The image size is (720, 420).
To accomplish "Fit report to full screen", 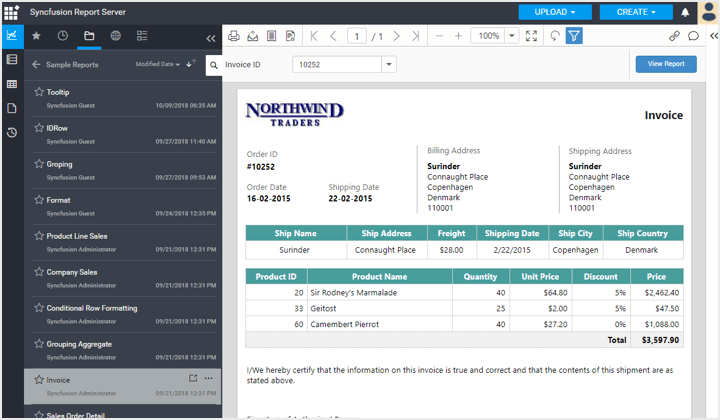I will (531, 36).
